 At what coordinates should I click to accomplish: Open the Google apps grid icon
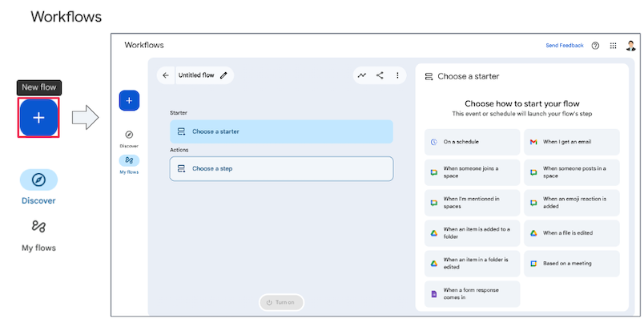[x=614, y=46]
